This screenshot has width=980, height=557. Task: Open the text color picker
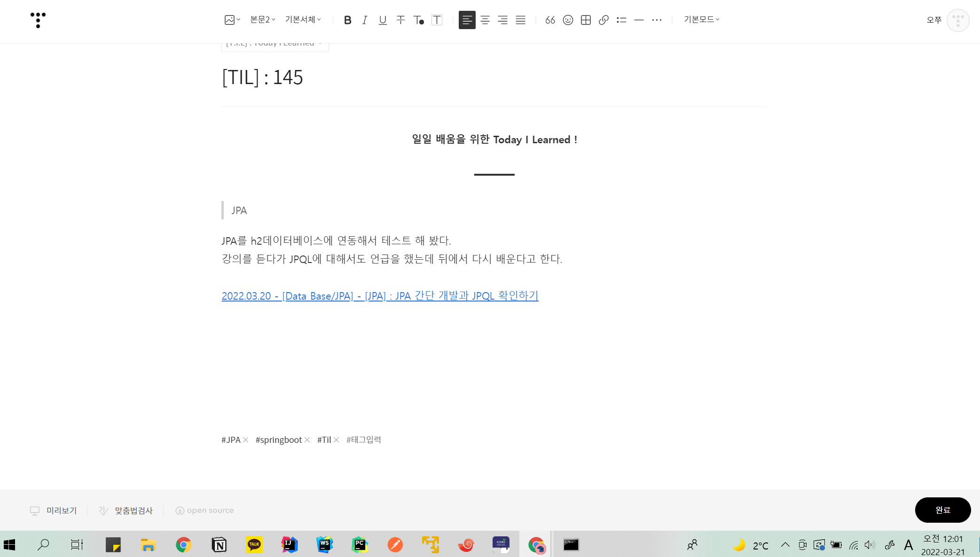418,20
